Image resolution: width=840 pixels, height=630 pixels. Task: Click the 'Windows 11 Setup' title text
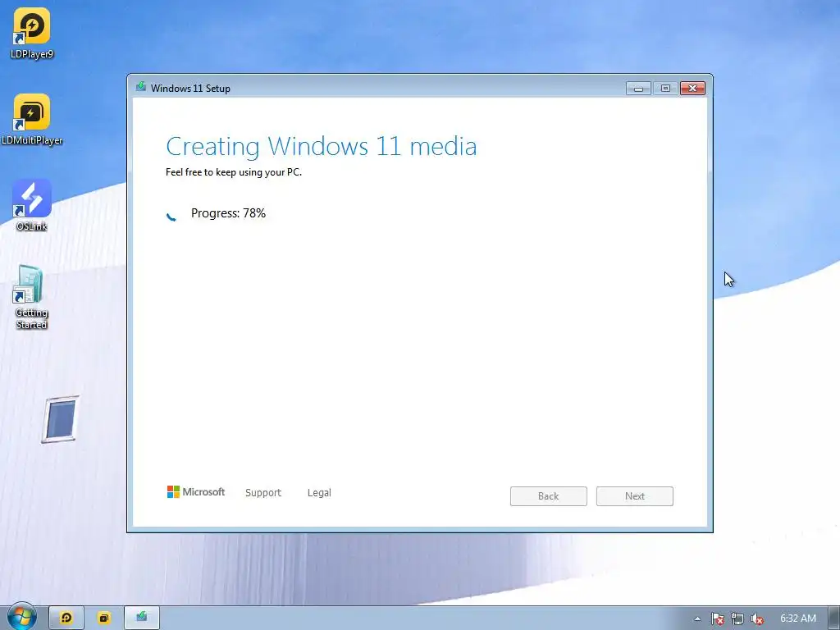pos(190,89)
